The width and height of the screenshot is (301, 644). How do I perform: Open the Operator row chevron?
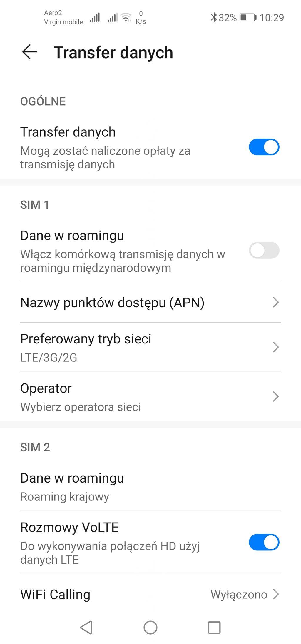(275, 396)
